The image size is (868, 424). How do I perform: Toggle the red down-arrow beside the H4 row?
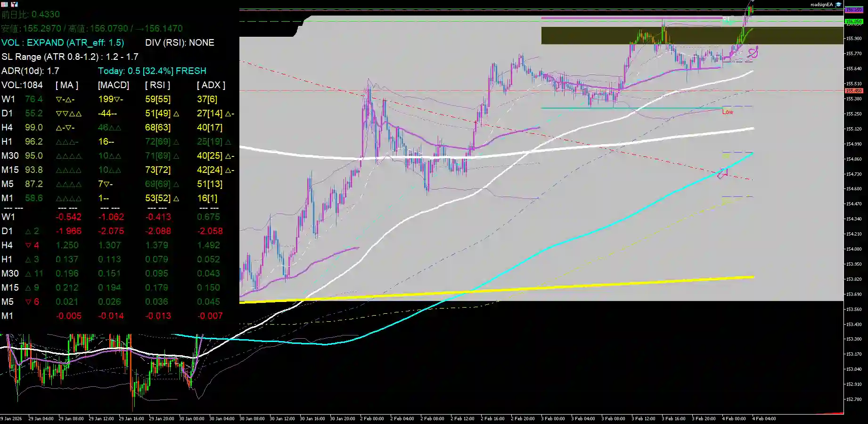coord(27,245)
